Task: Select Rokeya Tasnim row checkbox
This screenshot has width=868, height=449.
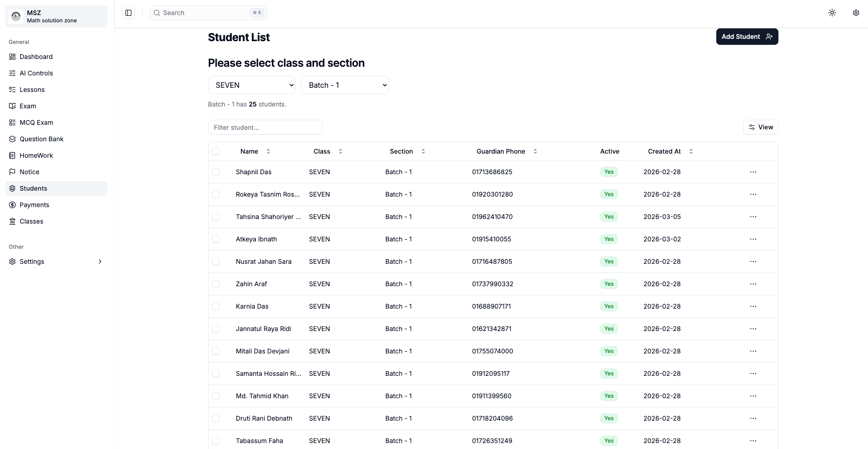Action: click(216, 194)
